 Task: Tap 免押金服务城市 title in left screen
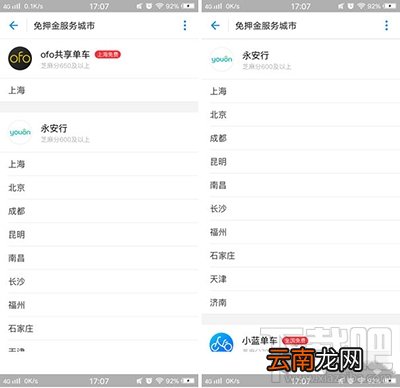pos(64,26)
